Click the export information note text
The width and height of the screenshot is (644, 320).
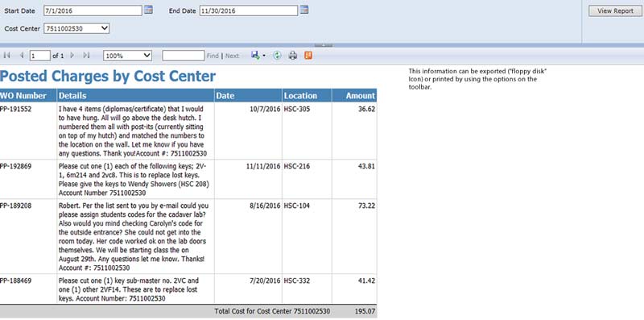click(477, 79)
